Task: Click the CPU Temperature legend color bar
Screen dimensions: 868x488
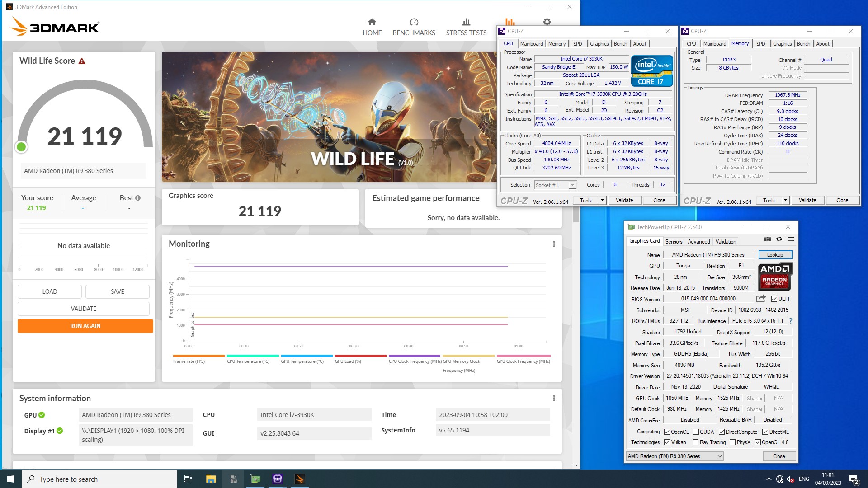Action: click(x=253, y=356)
